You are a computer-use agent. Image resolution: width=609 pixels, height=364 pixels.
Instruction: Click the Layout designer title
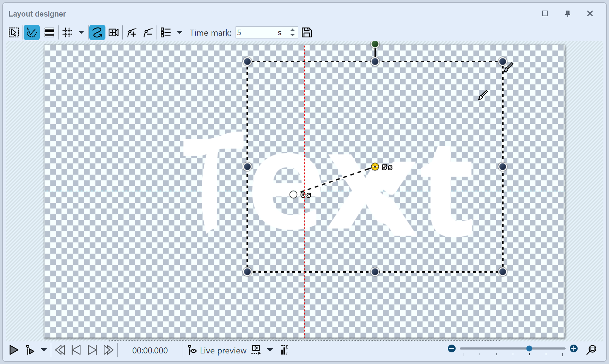click(37, 14)
